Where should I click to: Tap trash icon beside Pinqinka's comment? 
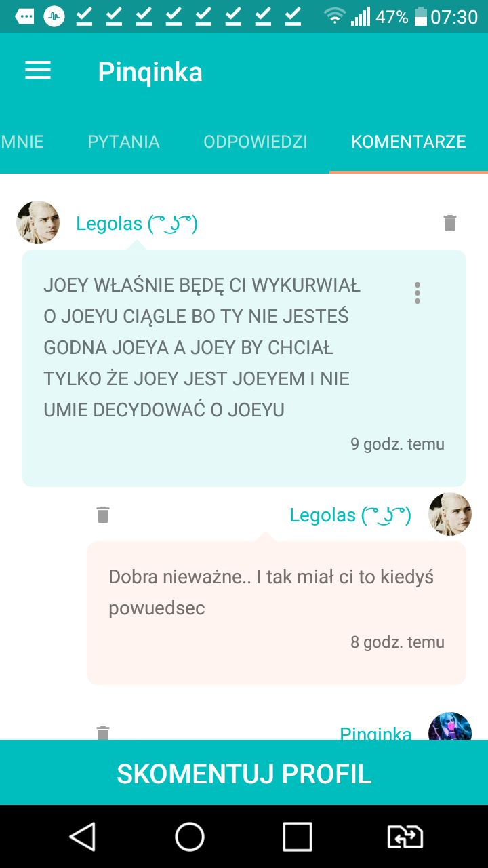click(x=103, y=732)
